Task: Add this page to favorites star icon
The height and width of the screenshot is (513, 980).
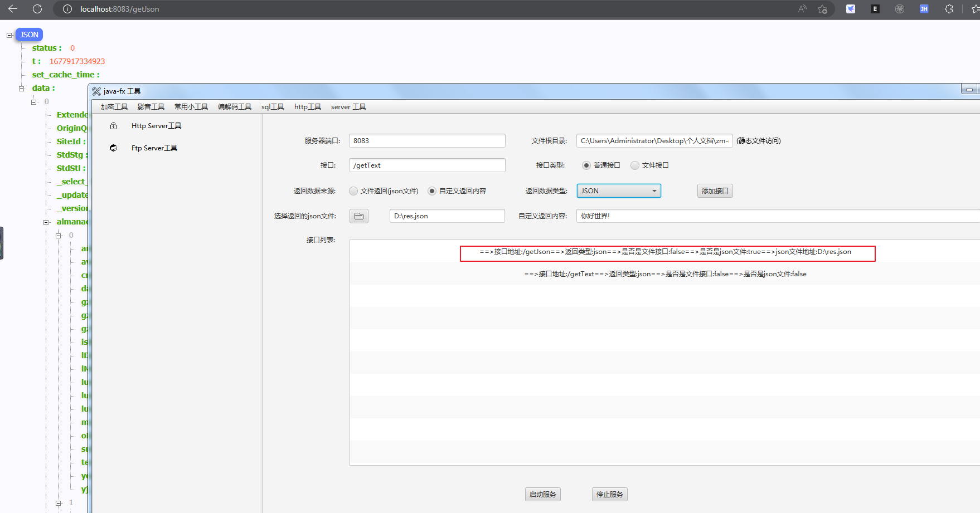Action: point(822,9)
